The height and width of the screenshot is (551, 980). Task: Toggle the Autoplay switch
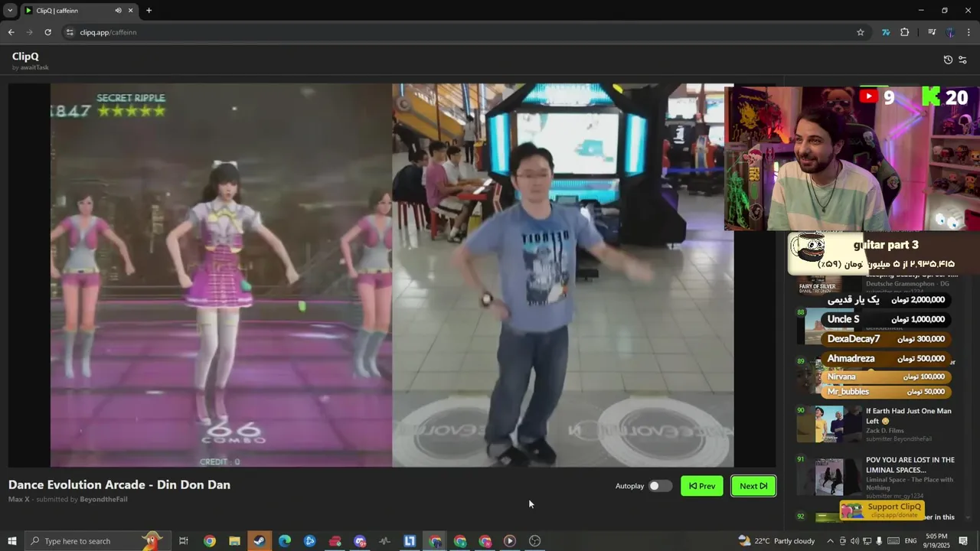[x=660, y=486]
